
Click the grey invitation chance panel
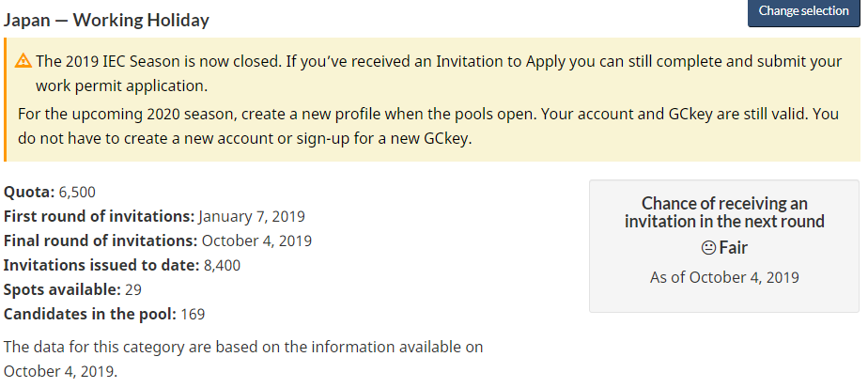[724, 246]
